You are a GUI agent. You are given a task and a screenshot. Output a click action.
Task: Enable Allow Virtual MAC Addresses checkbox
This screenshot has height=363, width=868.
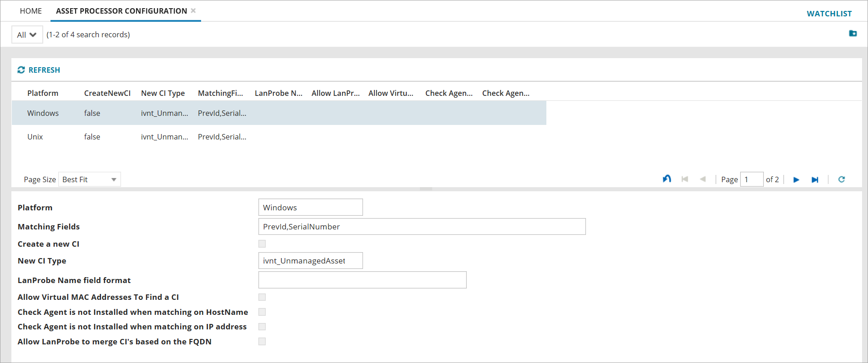tap(262, 297)
